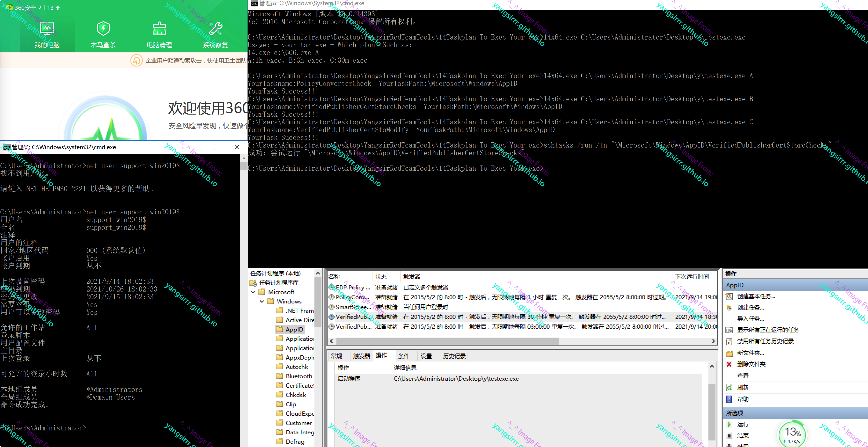The width and height of the screenshot is (868, 447).
Task: Select the Bluetooth task folder
Action: (x=298, y=376)
